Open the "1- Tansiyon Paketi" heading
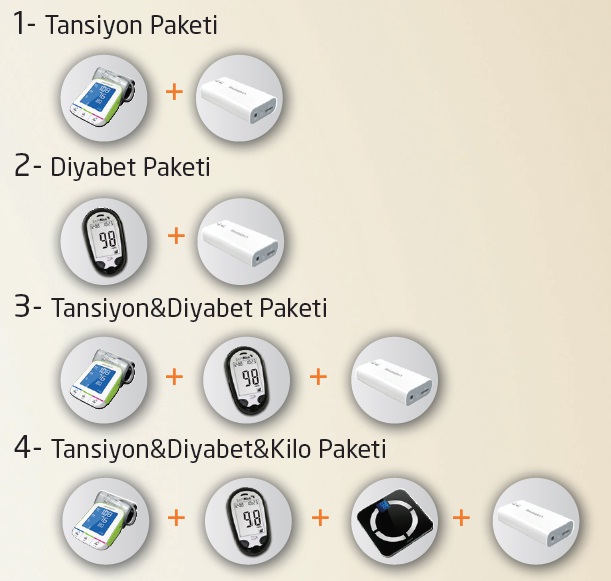This screenshot has width=611, height=581. pyautogui.click(x=116, y=24)
